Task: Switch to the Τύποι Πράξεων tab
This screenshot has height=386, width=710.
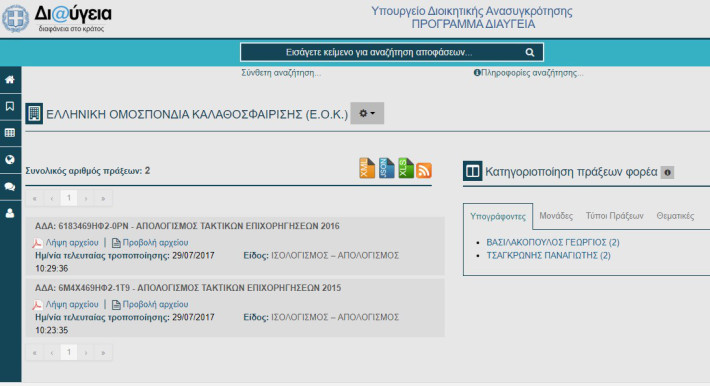Action: point(614,216)
